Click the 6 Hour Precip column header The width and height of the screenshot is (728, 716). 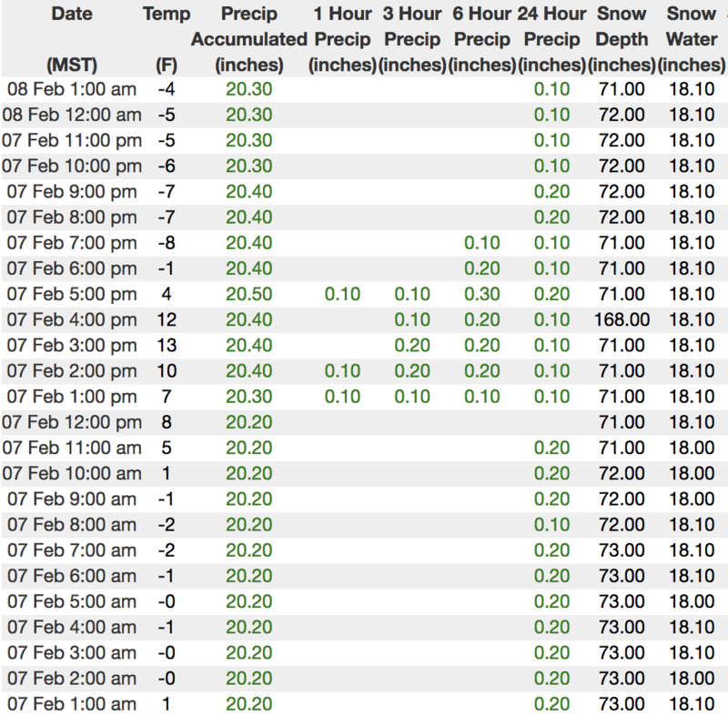[x=481, y=39]
